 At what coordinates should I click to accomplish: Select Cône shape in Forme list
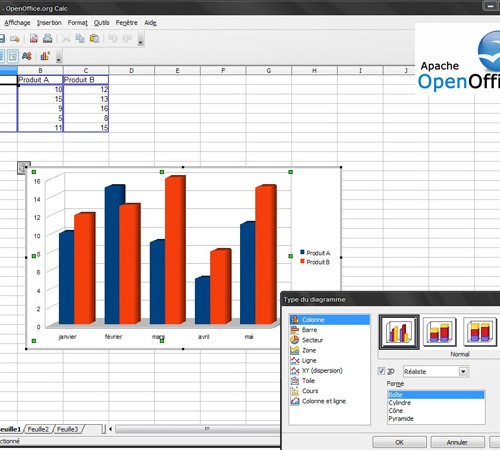[436, 411]
